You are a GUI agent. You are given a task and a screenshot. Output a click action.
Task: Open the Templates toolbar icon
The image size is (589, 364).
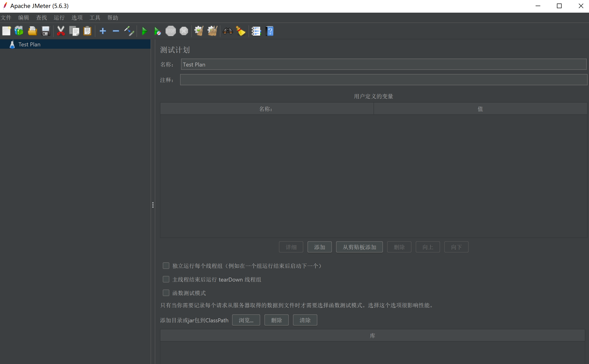click(19, 31)
